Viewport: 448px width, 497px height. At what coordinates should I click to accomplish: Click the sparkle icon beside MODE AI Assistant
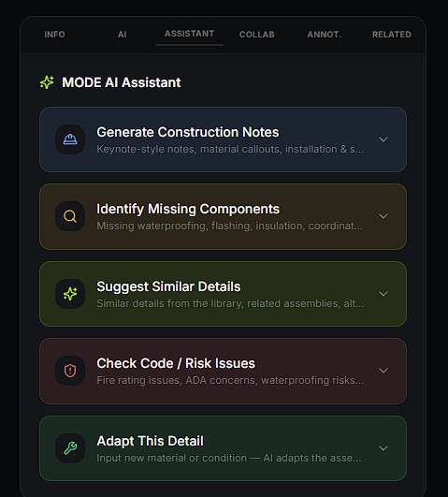pos(47,82)
